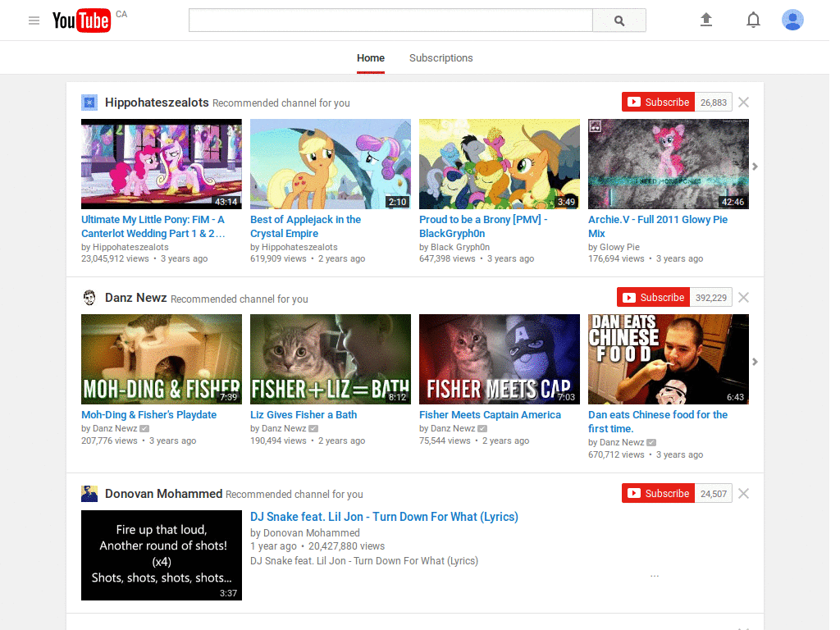This screenshot has width=840, height=630.
Task: Open 'Ultimate My Little Pony: FiM' title link
Action: point(153,226)
